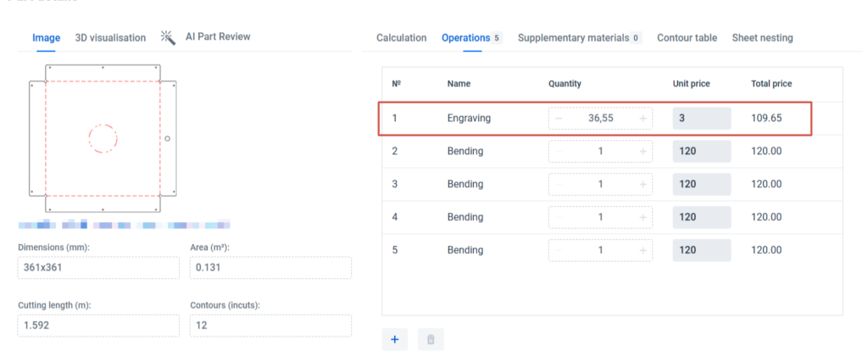Screen dimensions: 868x356
Task: Decrease quantity for Bending row 3
Action: (559, 185)
